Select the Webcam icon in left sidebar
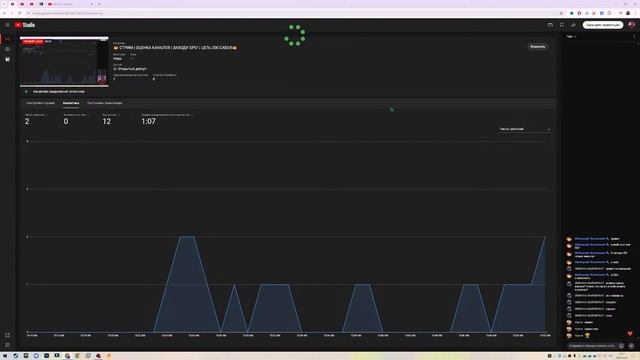The image size is (640, 360). 7,49
